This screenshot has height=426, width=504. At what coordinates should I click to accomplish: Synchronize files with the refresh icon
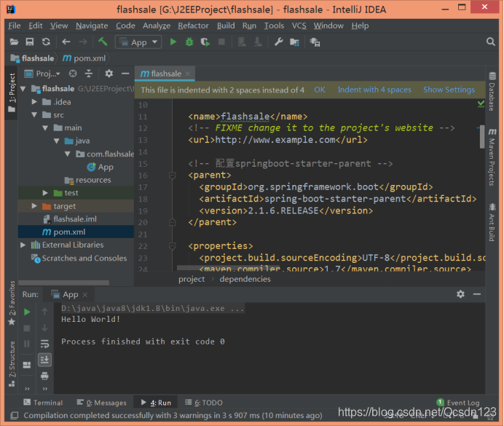(46, 42)
